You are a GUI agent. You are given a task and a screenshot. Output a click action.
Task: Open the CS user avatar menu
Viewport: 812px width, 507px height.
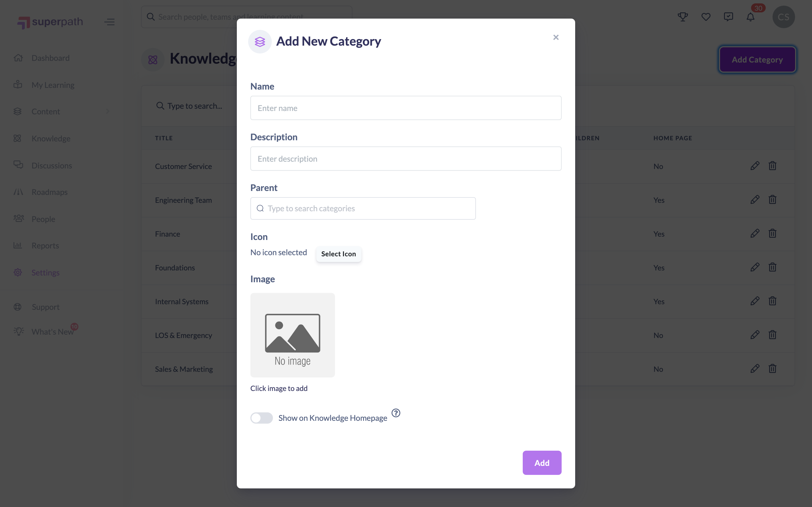(x=784, y=17)
